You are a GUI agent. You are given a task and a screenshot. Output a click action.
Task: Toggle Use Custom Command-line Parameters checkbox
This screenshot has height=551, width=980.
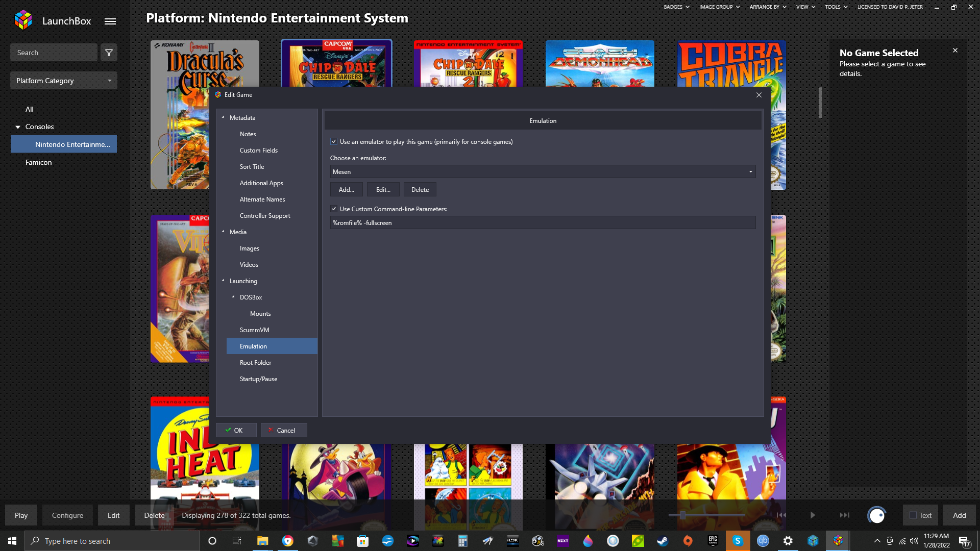pos(334,209)
